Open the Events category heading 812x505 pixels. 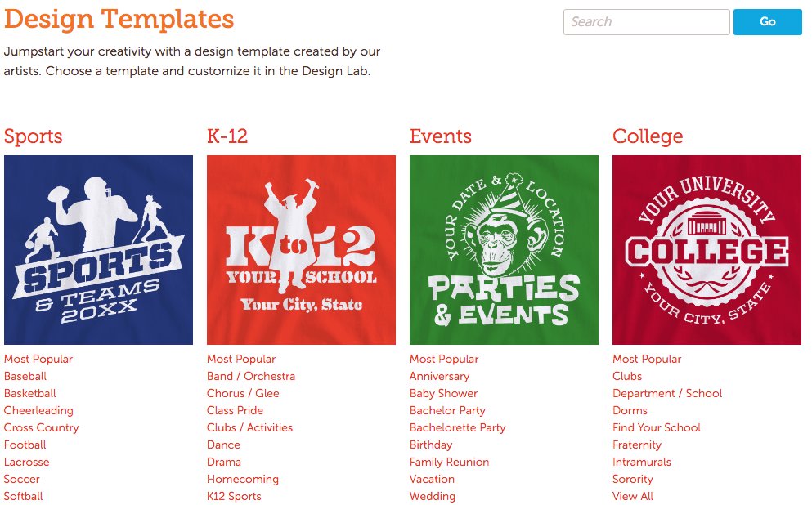click(441, 136)
